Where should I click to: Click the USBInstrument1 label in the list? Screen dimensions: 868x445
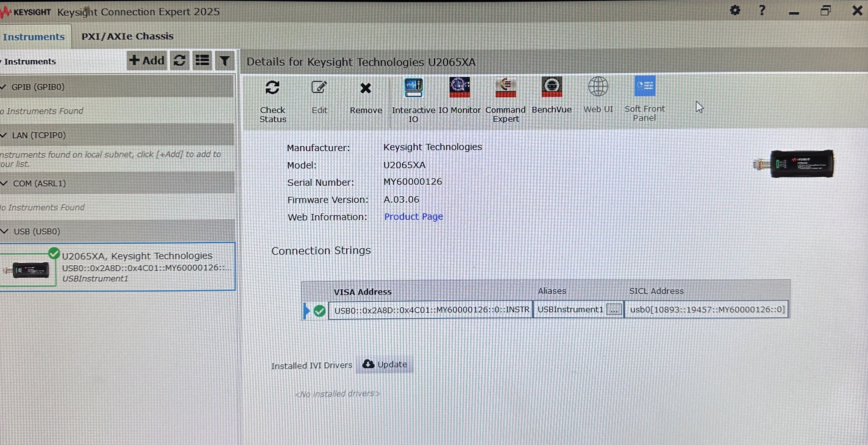95,279
